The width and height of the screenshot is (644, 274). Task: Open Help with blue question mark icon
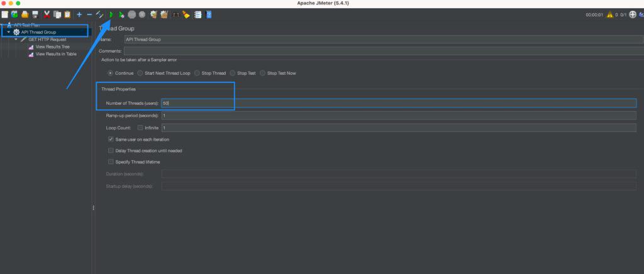pyautogui.click(x=209, y=14)
